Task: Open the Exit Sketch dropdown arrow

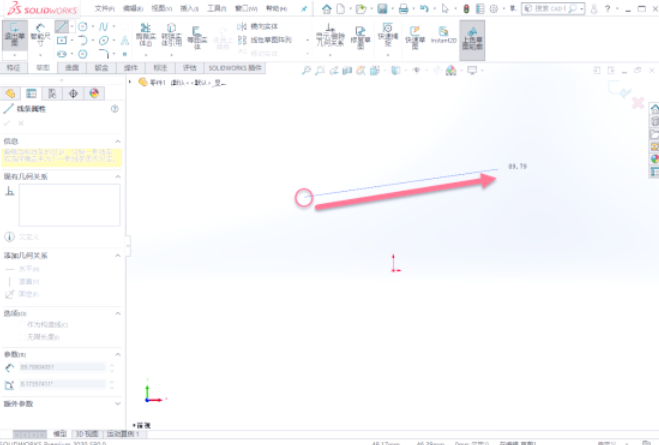Action: pyautogui.click(x=15, y=55)
